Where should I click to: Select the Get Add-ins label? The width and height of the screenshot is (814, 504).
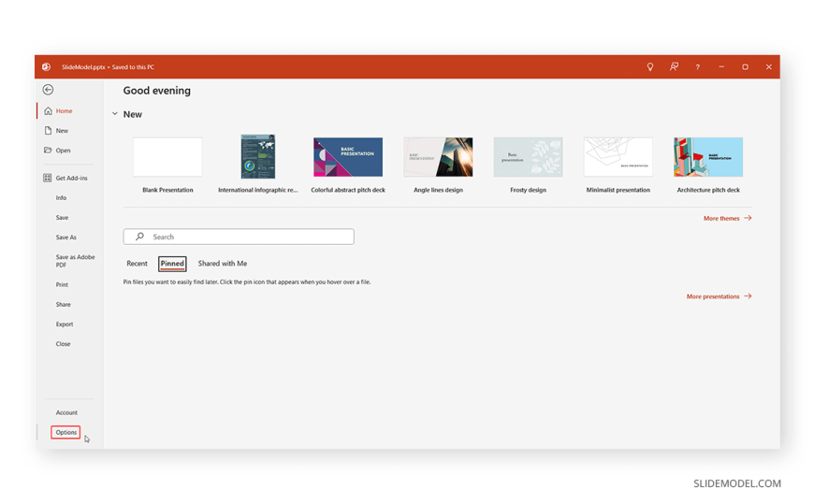click(x=72, y=178)
